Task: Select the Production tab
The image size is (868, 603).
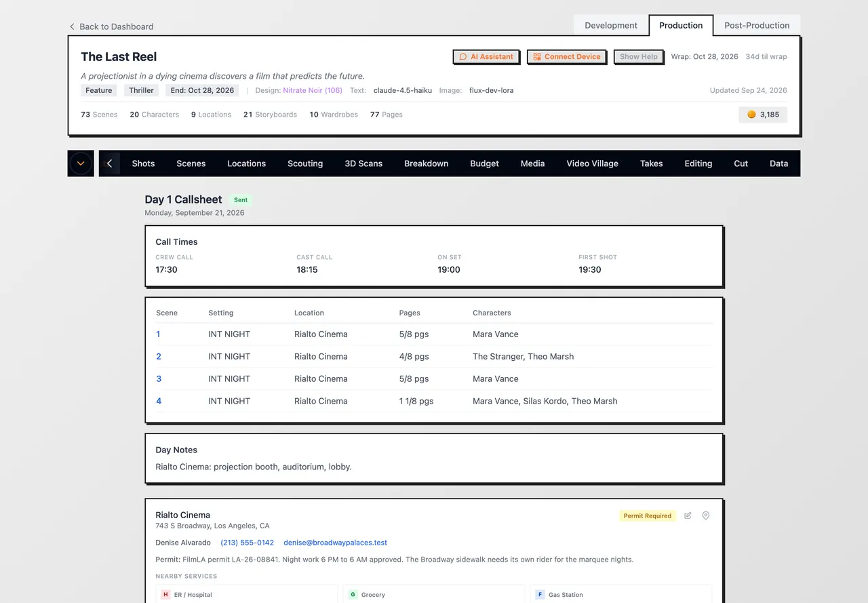Action: click(x=681, y=25)
